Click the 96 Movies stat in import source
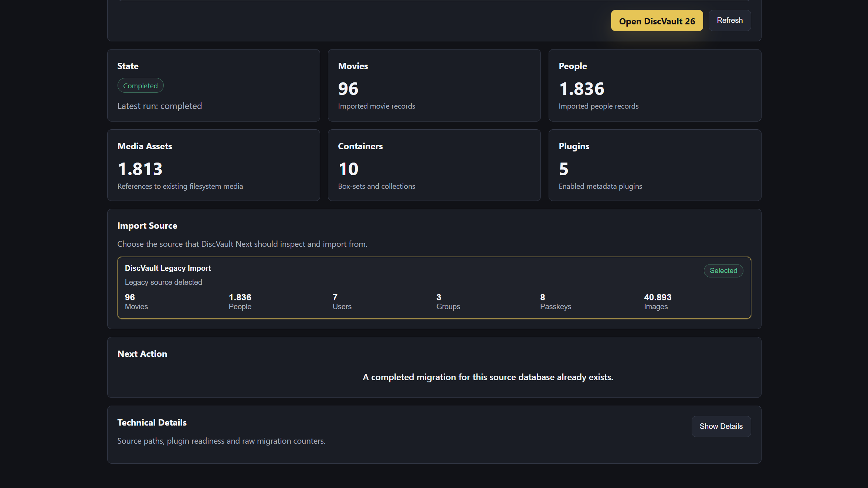 coord(136,302)
